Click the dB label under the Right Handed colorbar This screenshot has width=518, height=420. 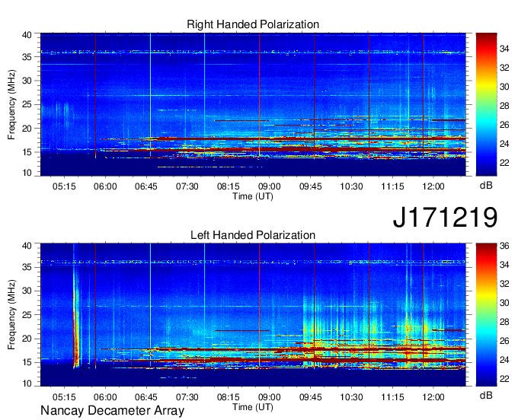coord(486,186)
